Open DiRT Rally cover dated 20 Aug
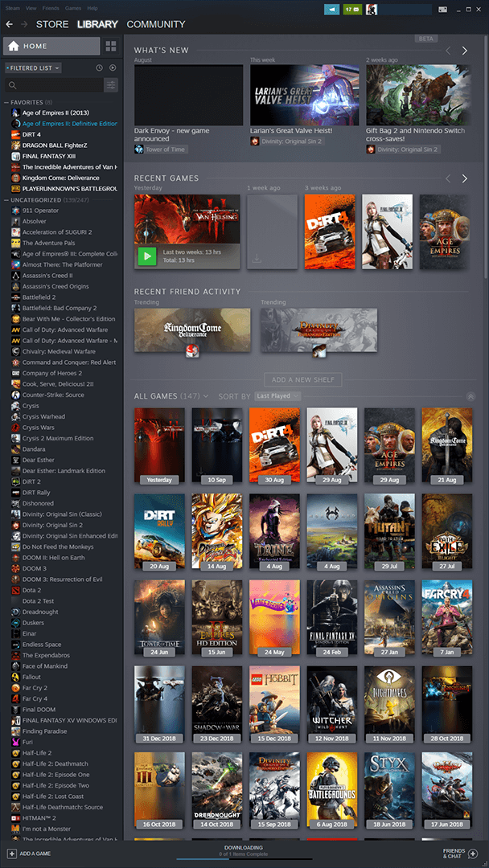 pos(159,531)
